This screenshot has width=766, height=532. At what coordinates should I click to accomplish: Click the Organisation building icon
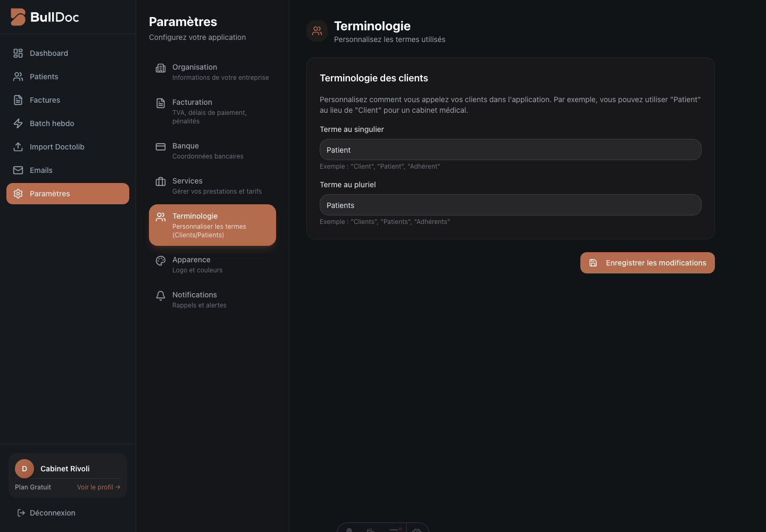point(161,68)
